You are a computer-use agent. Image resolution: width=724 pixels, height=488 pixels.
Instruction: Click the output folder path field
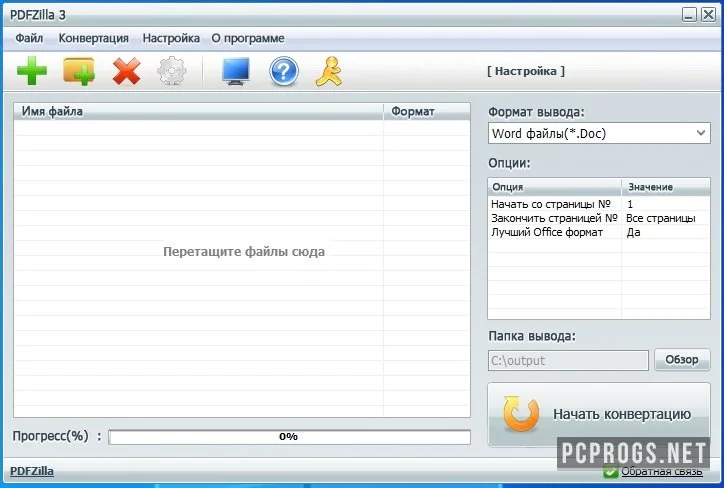pos(568,360)
